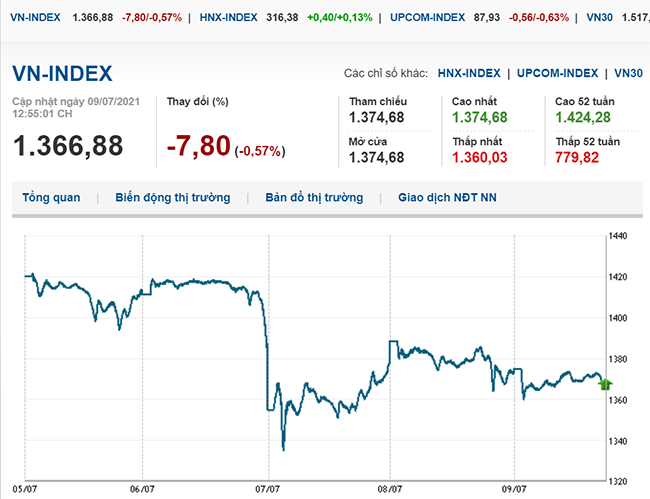The image size is (650, 499).
Task: Click the green arrow marker on chart
Action: (605, 384)
